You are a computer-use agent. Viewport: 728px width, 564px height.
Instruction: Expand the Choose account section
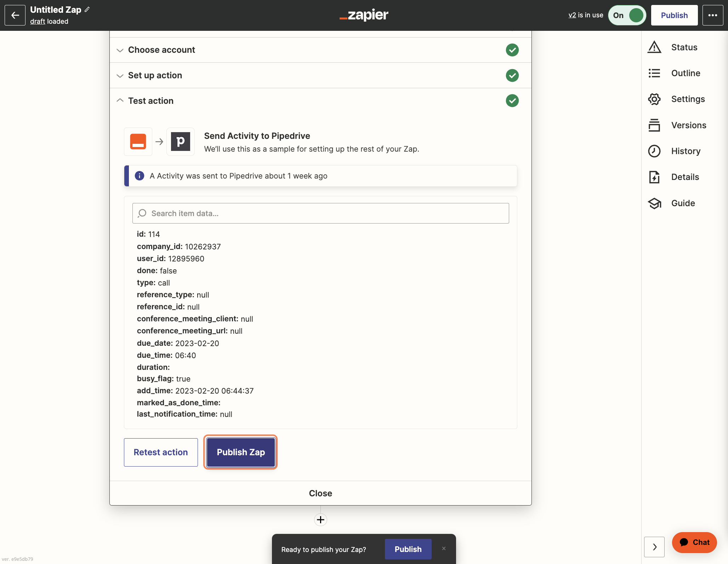(x=320, y=50)
